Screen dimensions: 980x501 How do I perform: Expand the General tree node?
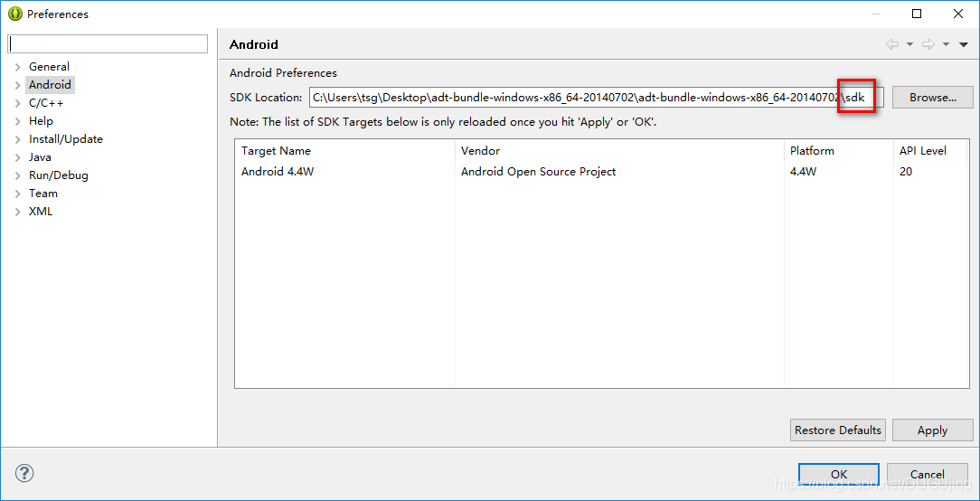(x=17, y=67)
